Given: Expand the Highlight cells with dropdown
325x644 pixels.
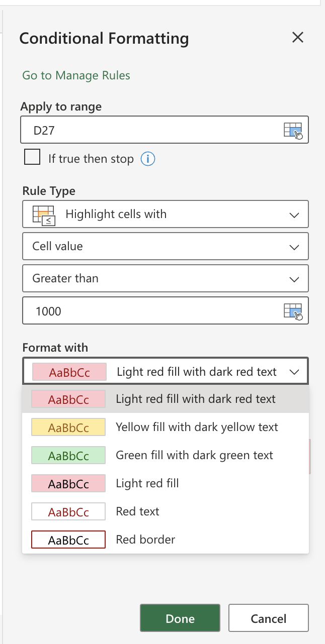Looking at the screenshot, I should click(294, 214).
